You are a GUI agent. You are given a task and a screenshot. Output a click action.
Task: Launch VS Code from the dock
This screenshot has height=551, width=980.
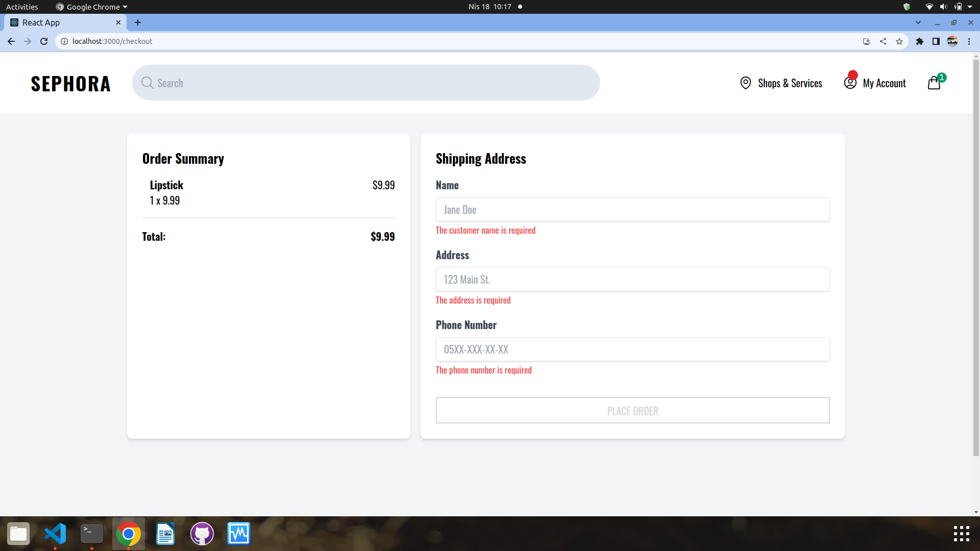click(55, 534)
